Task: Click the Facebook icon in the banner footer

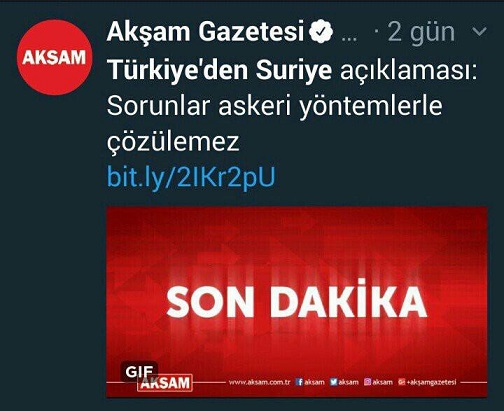Action: (x=299, y=382)
